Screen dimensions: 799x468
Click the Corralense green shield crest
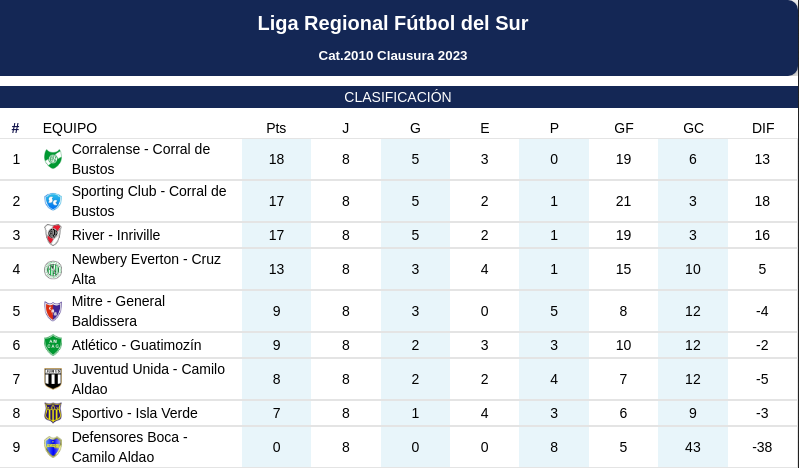[53, 159]
